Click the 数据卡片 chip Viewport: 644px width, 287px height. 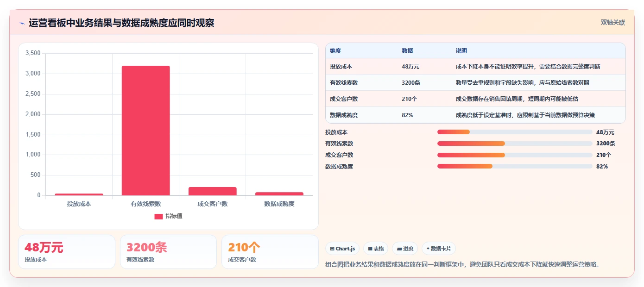[439, 249]
